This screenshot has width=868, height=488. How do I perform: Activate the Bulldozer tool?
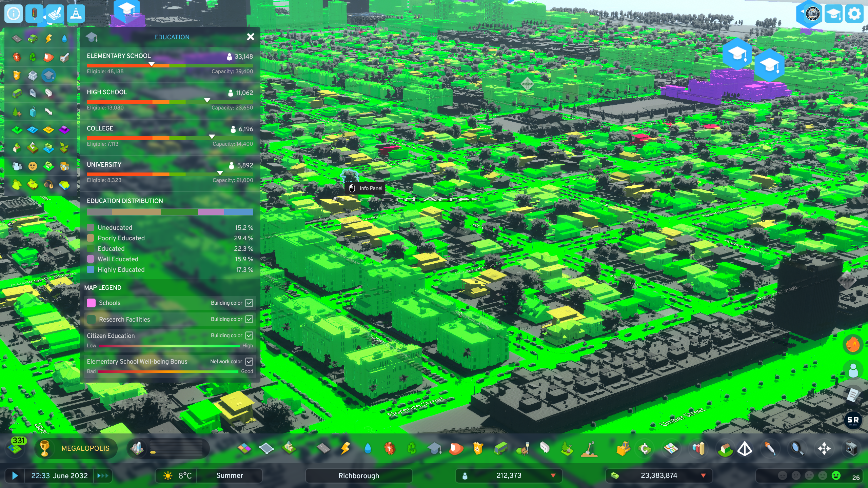[x=623, y=448]
